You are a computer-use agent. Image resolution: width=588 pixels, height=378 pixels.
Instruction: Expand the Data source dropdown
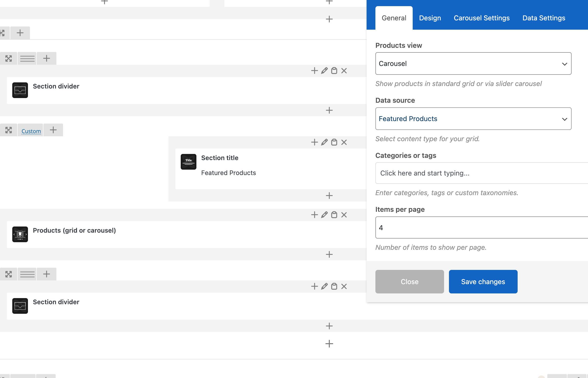(x=473, y=119)
